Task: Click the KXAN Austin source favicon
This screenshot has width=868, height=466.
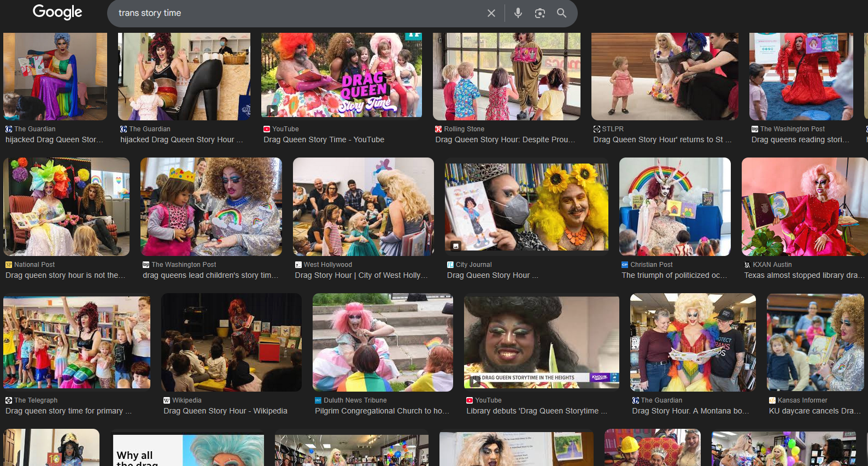Action: click(x=747, y=265)
